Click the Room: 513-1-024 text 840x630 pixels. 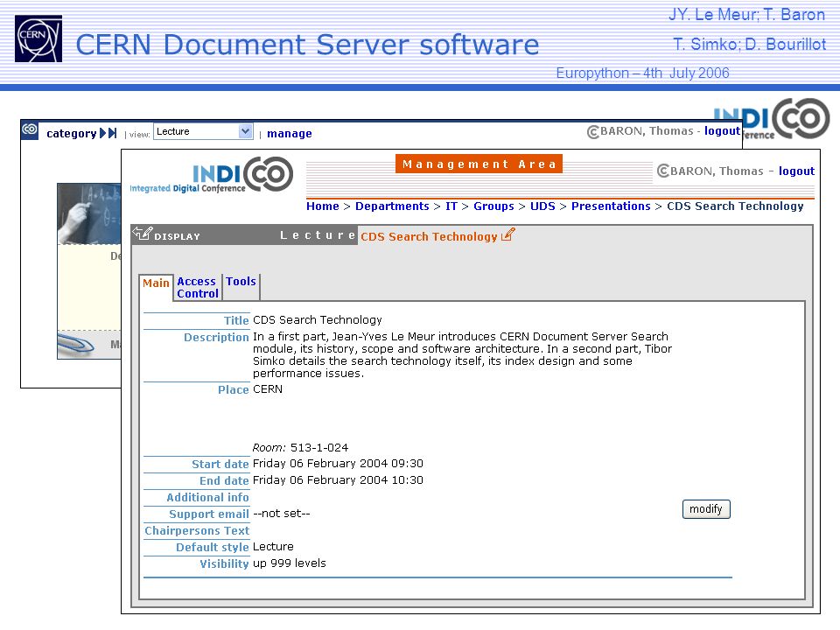300,447
